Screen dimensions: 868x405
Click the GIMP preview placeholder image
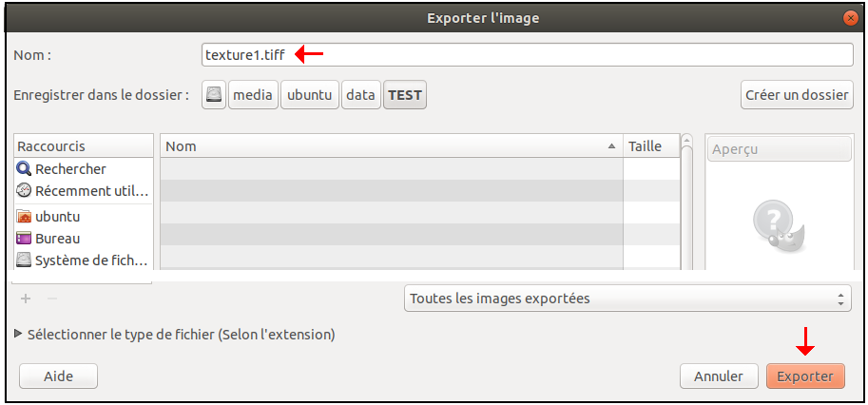point(779,223)
